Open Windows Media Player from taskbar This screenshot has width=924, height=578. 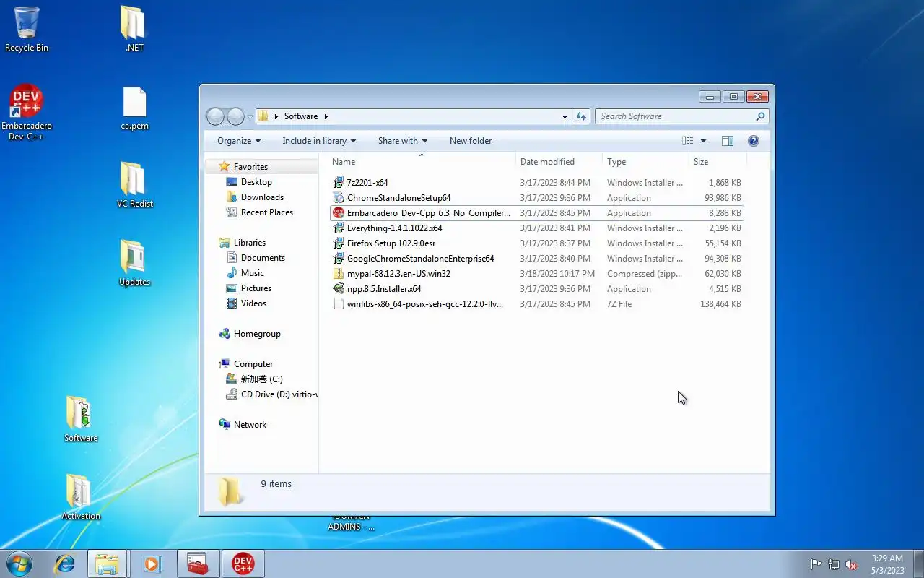pyautogui.click(x=152, y=564)
